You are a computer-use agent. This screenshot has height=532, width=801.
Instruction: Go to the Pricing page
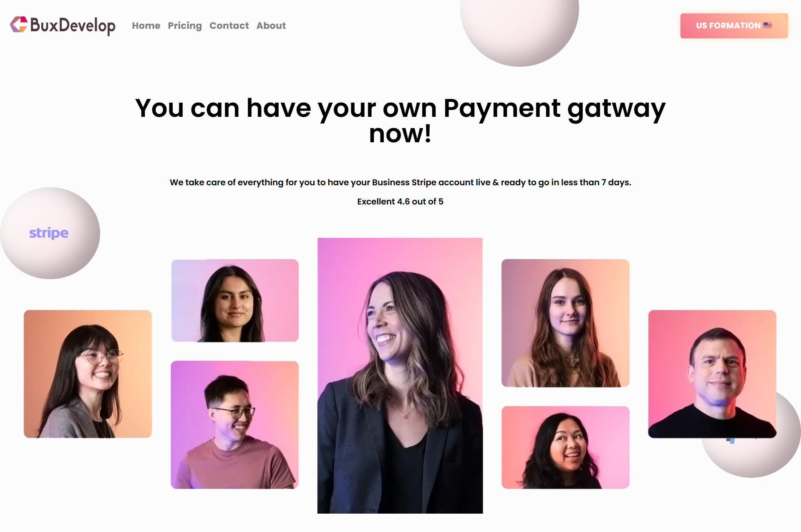[185, 26]
